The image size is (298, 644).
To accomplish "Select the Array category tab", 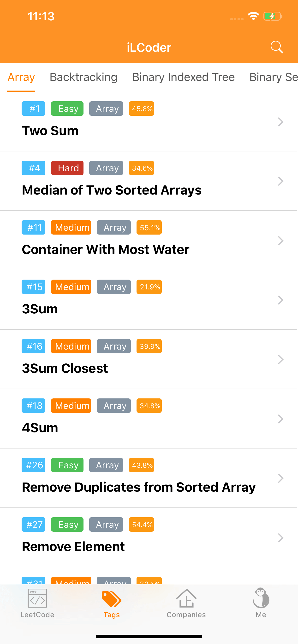I will tap(21, 77).
